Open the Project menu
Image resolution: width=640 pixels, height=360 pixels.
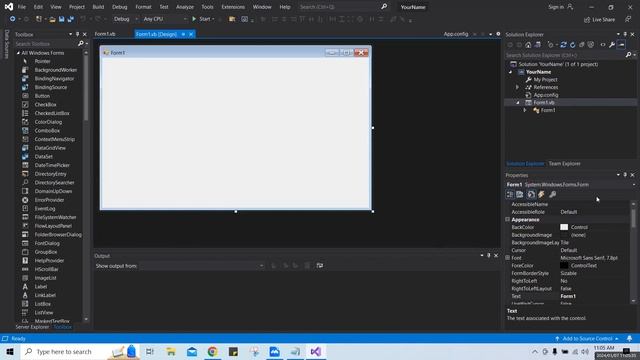click(77, 7)
